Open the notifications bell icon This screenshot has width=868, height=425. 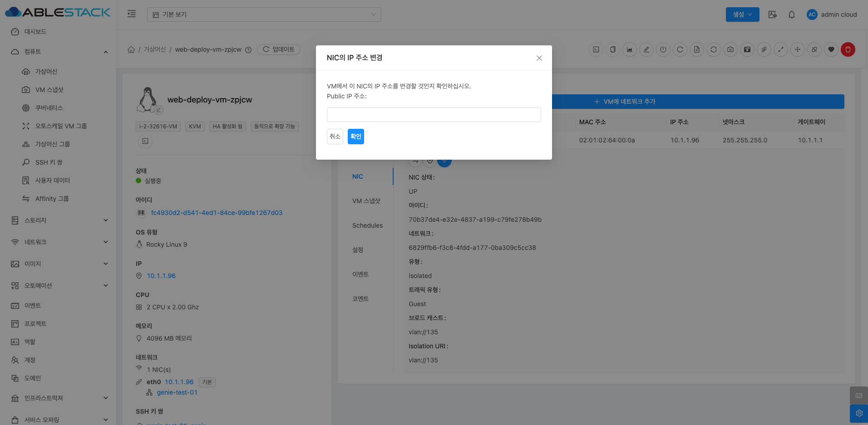coord(791,15)
